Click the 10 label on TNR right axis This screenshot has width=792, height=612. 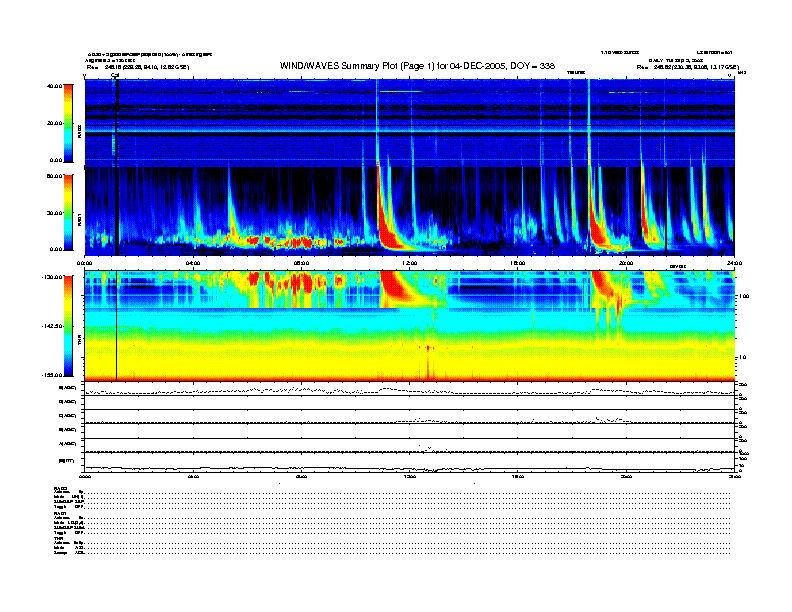(x=743, y=357)
